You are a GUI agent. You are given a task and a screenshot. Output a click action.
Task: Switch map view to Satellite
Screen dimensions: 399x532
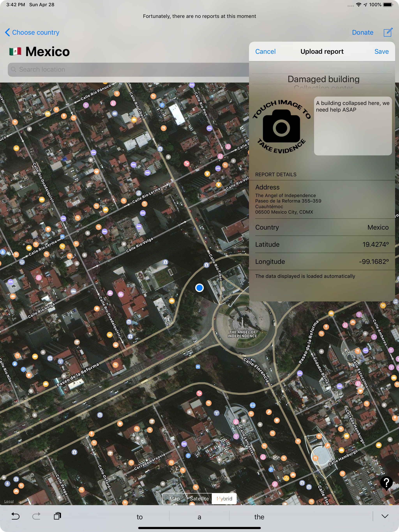(x=199, y=499)
